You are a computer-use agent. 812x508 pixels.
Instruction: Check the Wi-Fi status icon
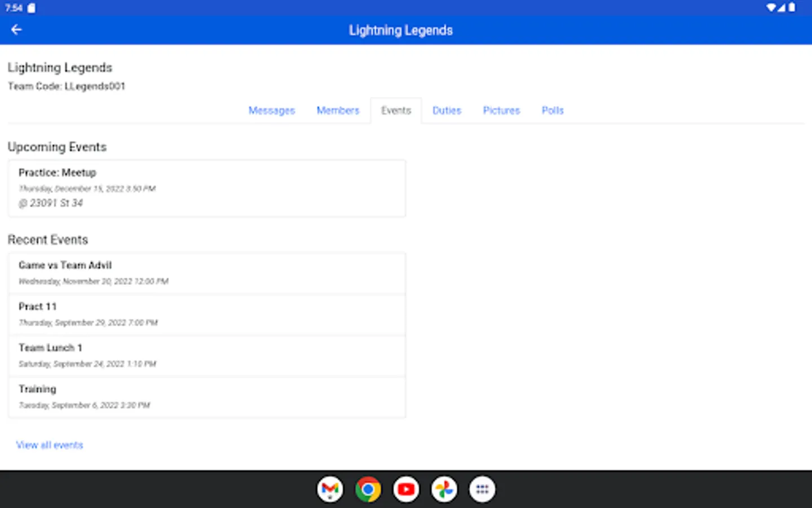pos(771,8)
